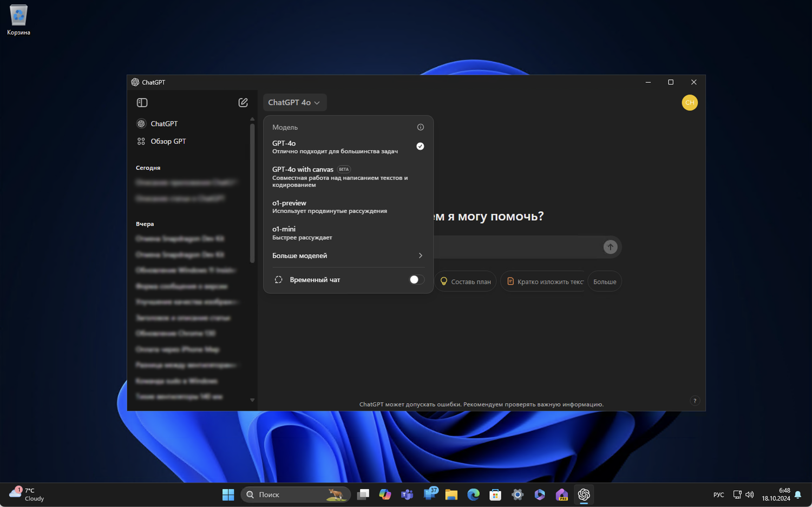Open the clock showing 6:48 18.10.2024

pos(776,495)
